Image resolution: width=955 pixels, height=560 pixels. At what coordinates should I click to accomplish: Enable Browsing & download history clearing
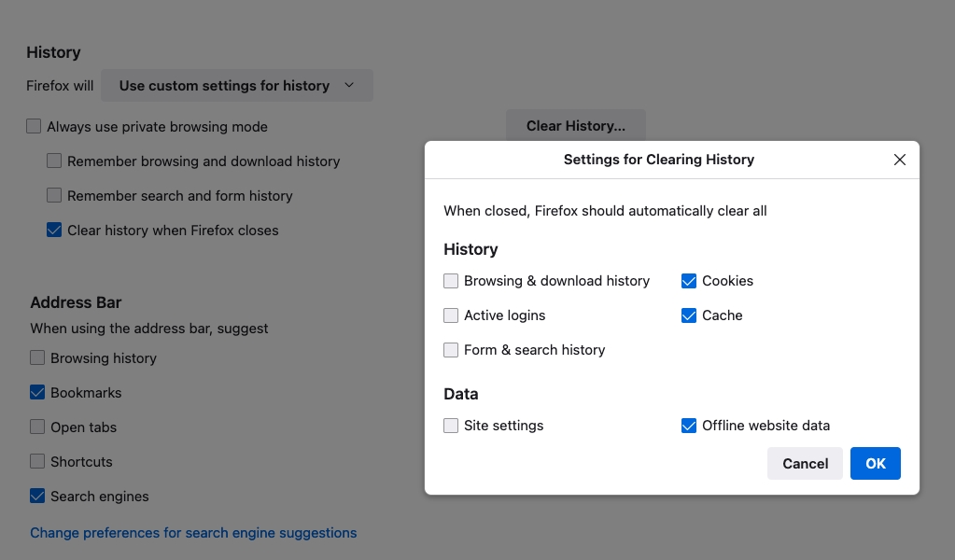[x=452, y=281]
